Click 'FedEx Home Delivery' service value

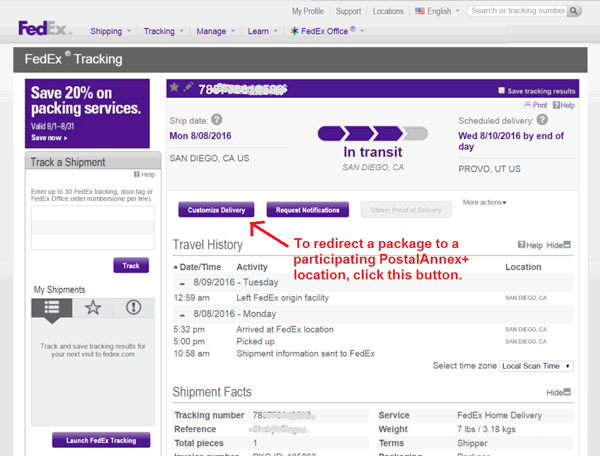[x=499, y=415]
